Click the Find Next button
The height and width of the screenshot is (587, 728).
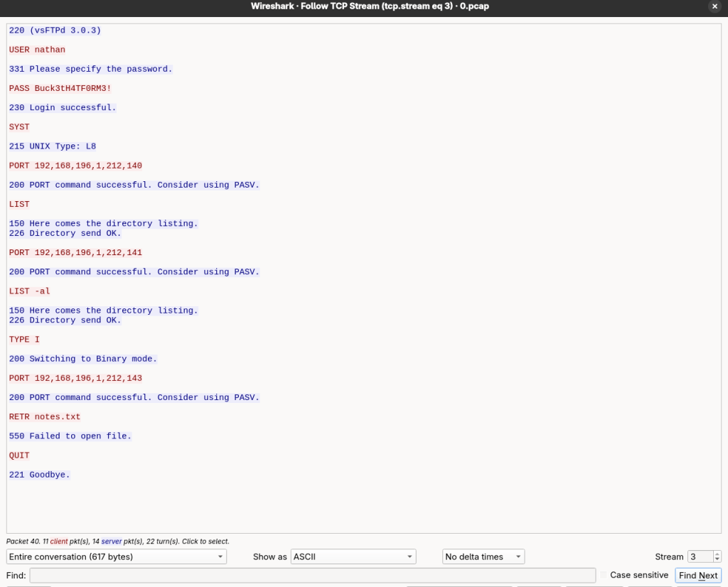pyautogui.click(x=697, y=576)
